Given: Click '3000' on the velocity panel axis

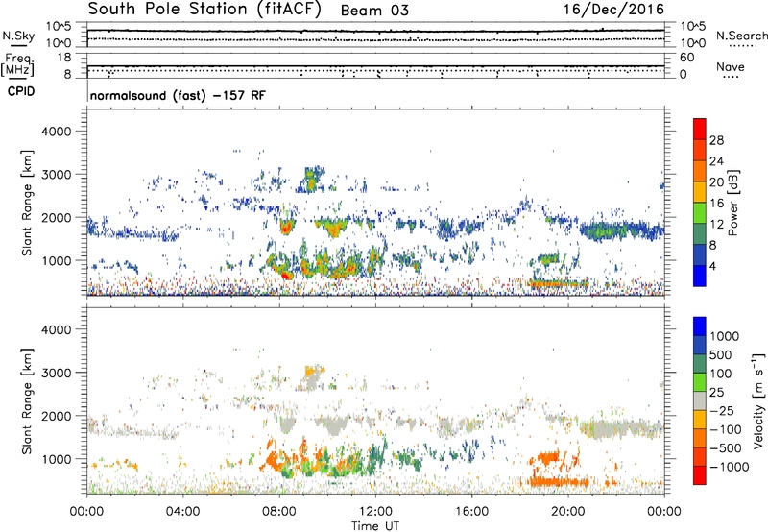Looking at the screenshot, I should pyautogui.click(x=56, y=373).
